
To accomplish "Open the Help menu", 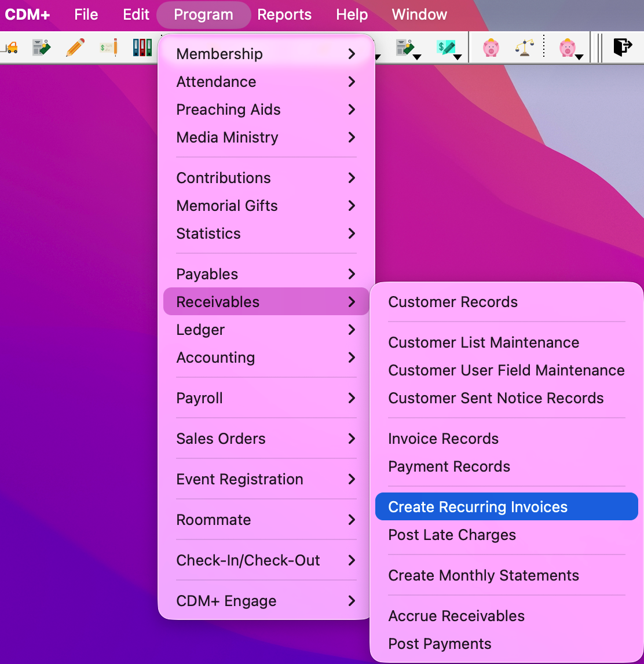I will click(x=352, y=15).
